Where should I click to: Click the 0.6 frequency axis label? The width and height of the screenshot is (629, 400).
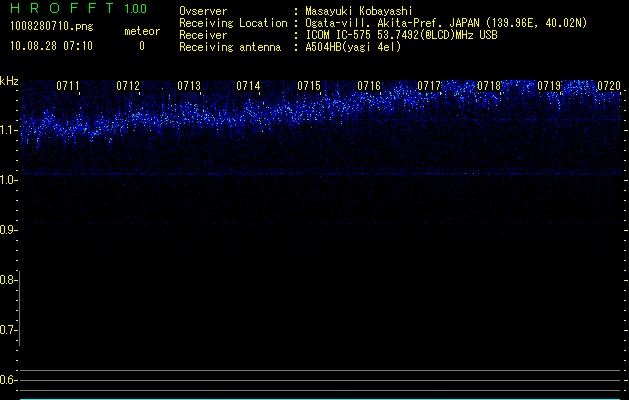click(7, 380)
